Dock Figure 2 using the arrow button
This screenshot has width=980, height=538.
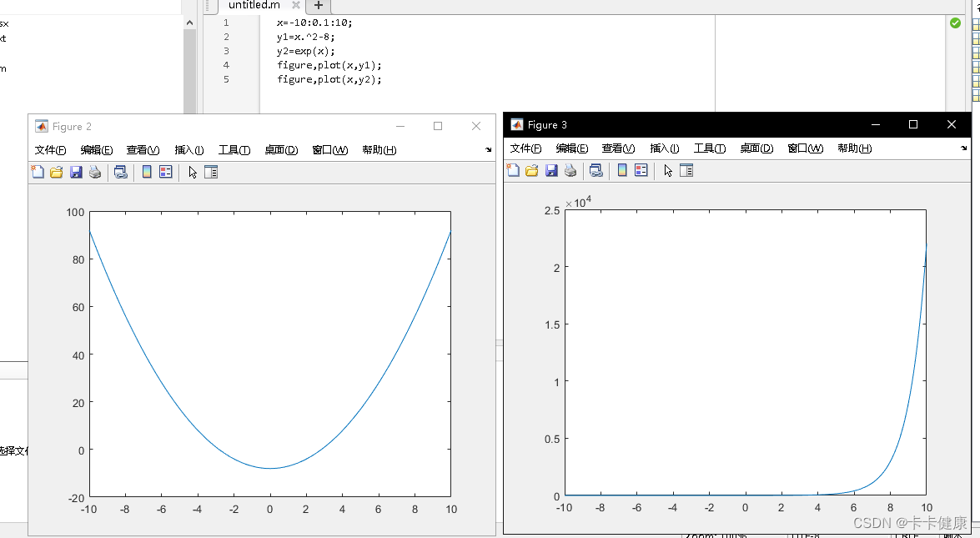[488, 150]
